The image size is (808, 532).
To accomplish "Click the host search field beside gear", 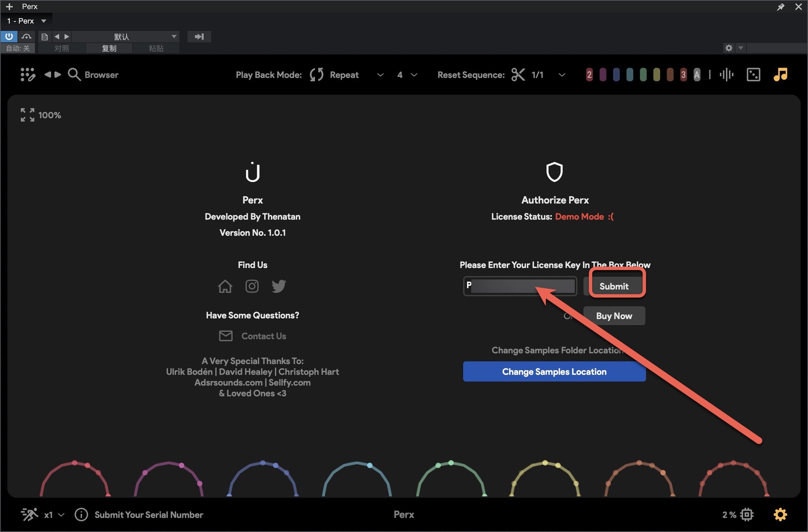I will (777, 48).
